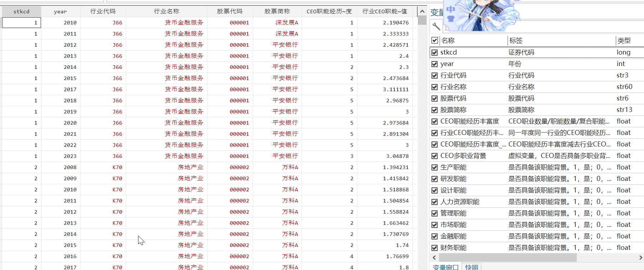Screen dimensions: 644x270
Task: Select the 股票简称 column header in data grid
Action: click(277, 11)
